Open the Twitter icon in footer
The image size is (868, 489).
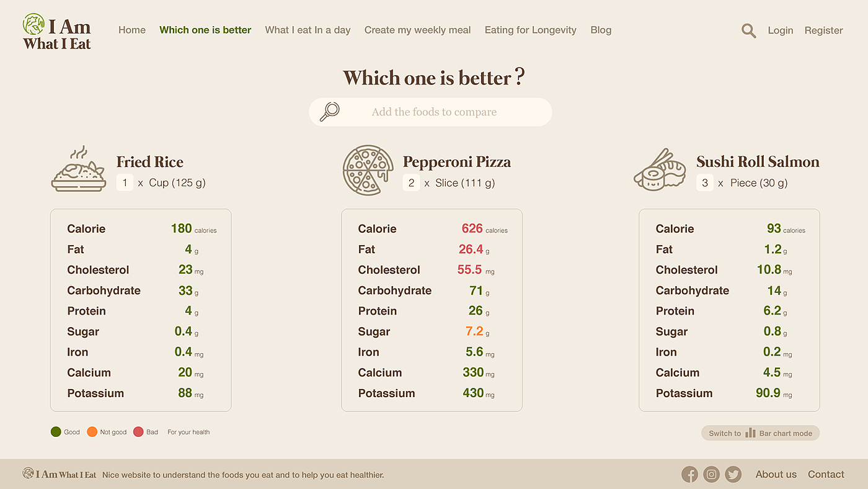(733, 475)
